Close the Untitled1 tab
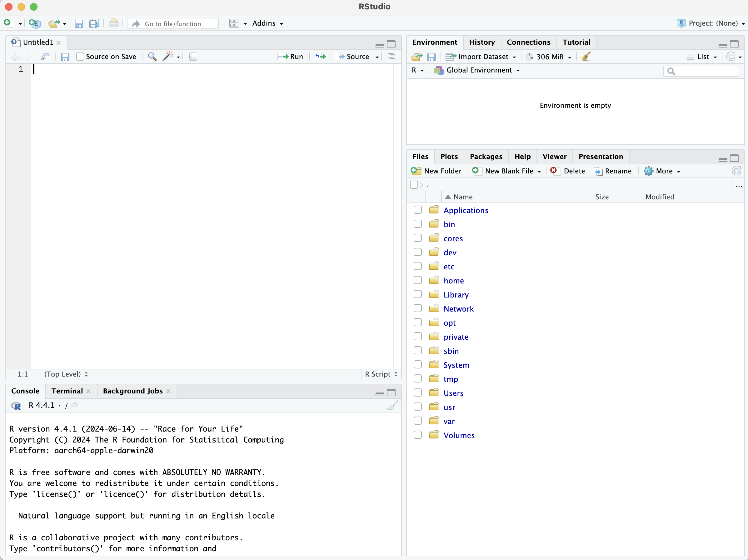748x560 pixels. [x=58, y=42]
